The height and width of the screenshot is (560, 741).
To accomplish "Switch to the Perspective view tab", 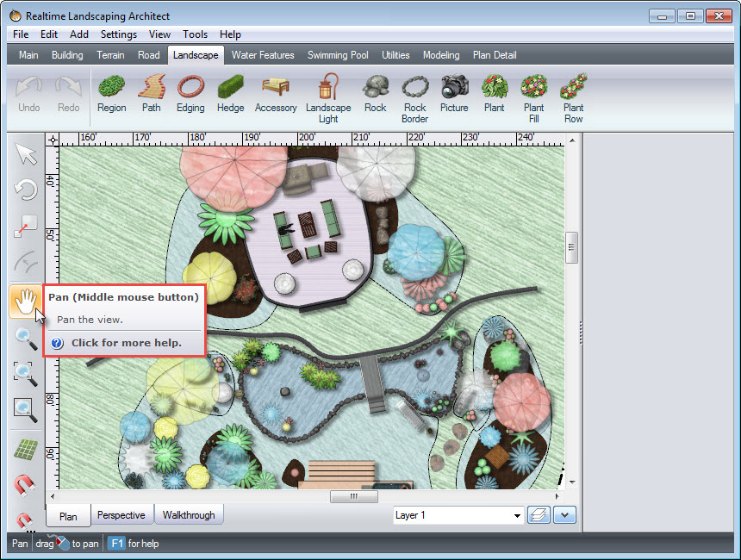I will pyautogui.click(x=121, y=515).
